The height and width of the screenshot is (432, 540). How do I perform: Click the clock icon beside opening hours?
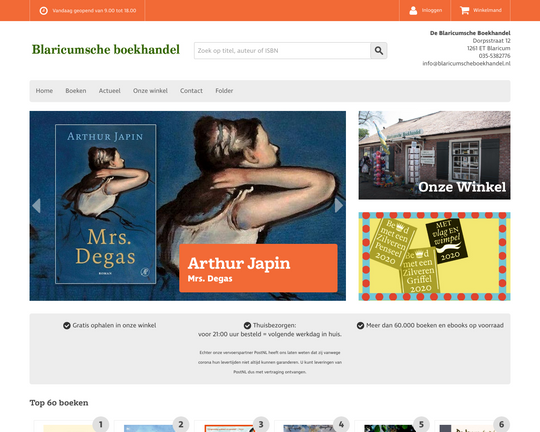43,11
